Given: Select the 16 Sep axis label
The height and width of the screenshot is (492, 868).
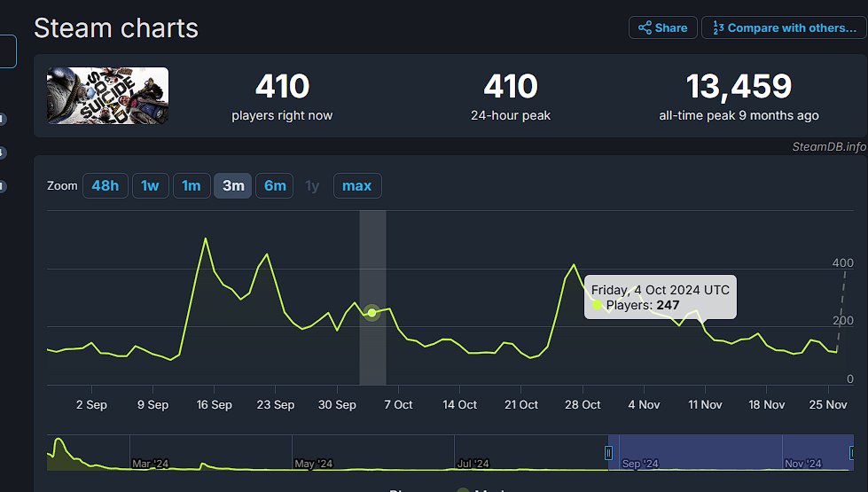Looking at the screenshot, I should tap(215, 404).
